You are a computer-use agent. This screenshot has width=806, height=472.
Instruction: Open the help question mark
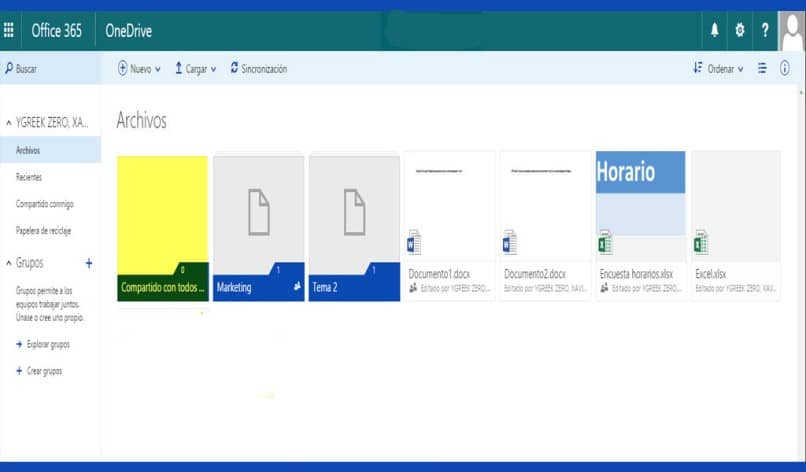(x=765, y=30)
